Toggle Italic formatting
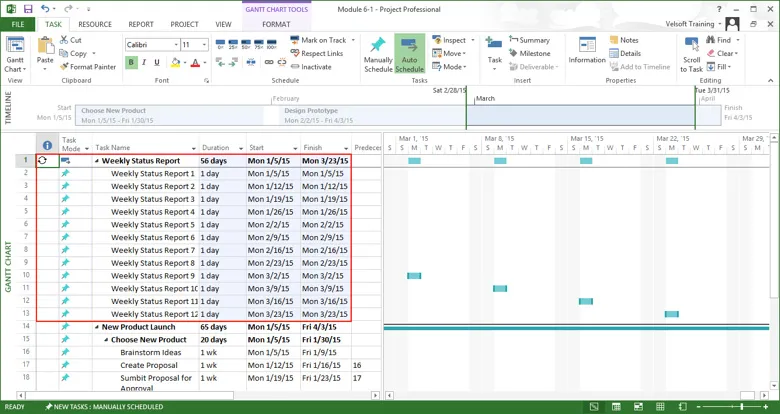The image size is (780, 414). 144,62
